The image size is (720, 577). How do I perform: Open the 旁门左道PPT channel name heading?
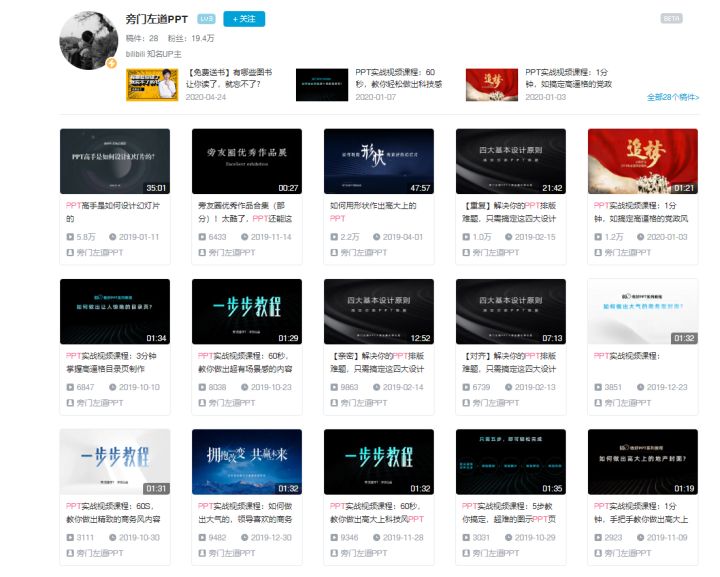157,19
